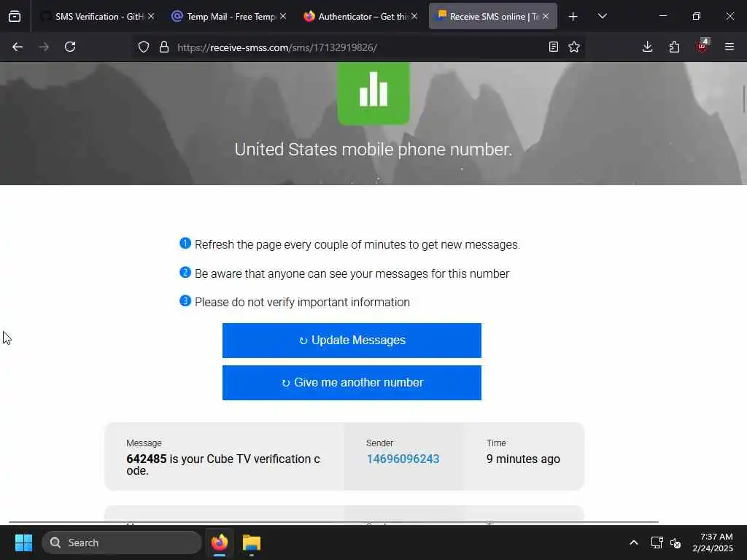Image resolution: width=747 pixels, height=560 pixels.
Task: Open File Explorer from taskbar
Action: 252,542
